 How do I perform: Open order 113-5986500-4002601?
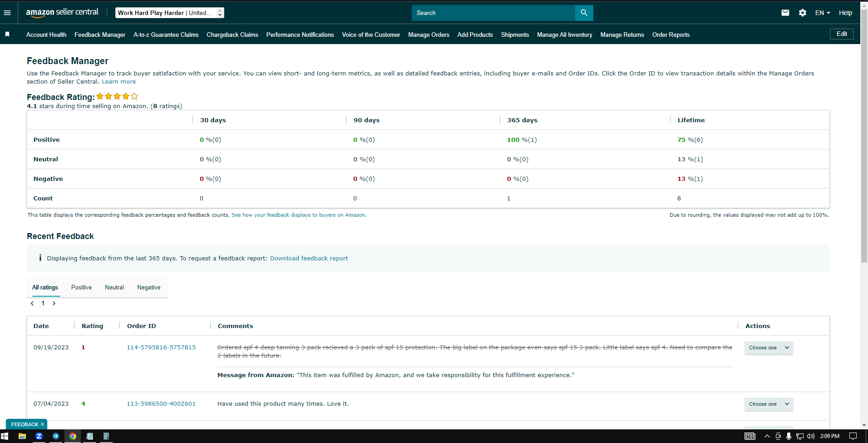pos(161,403)
